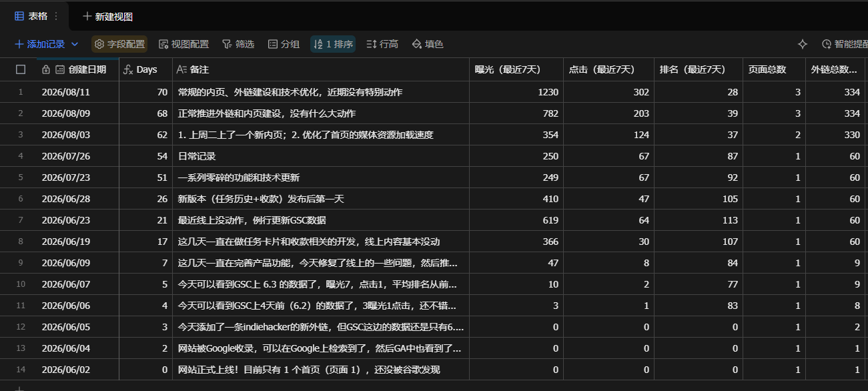Select the 页面总数 column header
The width and height of the screenshot is (868, 391).
point(774,69)
